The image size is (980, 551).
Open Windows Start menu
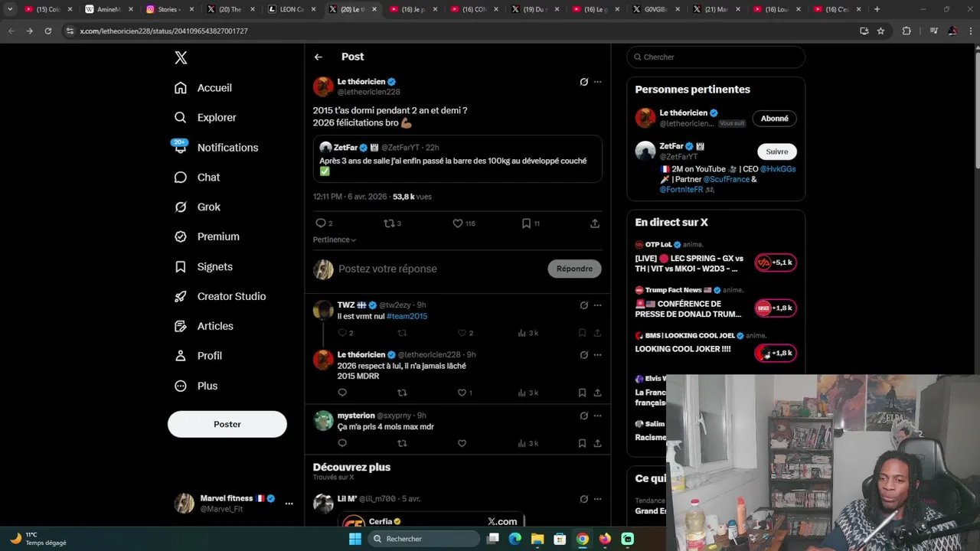[354, 539]
